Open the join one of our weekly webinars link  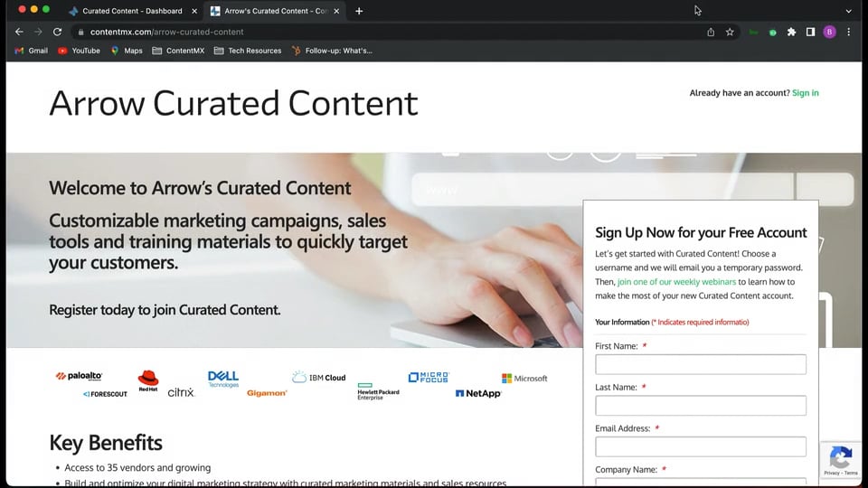676,282
